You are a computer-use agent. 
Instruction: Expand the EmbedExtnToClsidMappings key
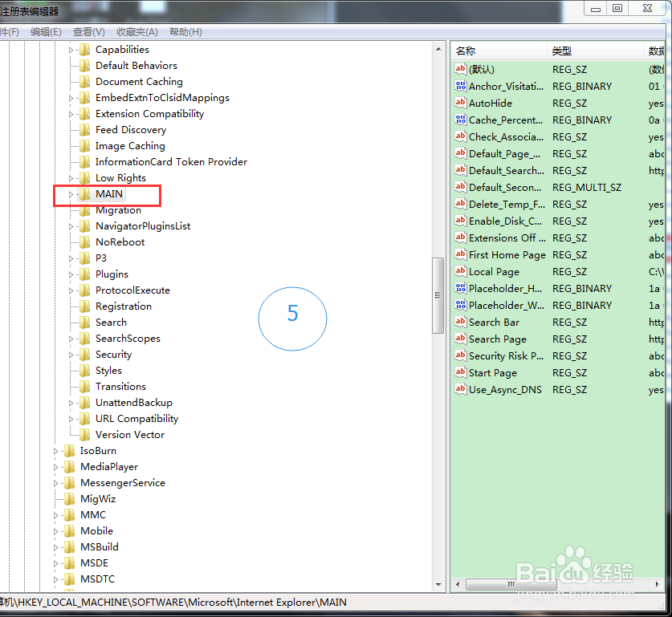click(71, 98)
